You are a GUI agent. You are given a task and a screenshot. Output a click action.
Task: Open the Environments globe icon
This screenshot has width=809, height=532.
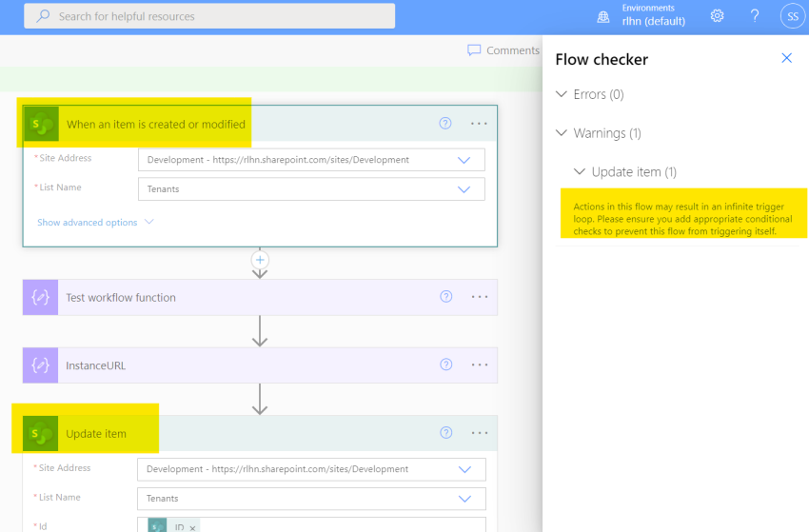pyautogui.click(x=602, y=17)
